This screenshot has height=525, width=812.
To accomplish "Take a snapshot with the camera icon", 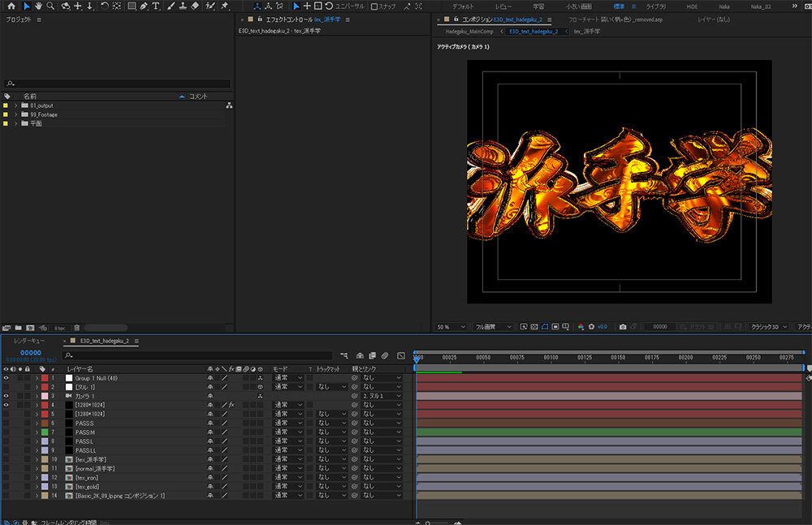I will (x=623, y=326).
